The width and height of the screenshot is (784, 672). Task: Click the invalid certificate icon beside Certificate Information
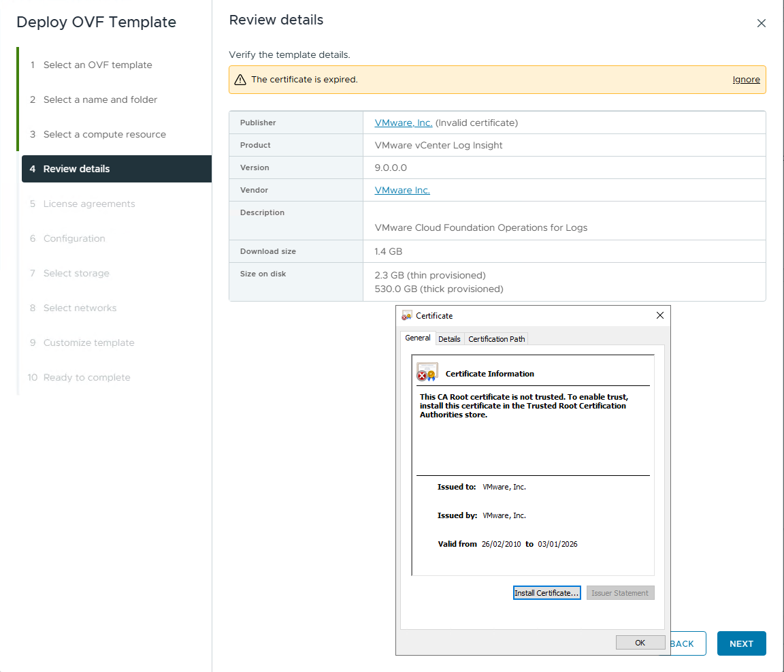click(427, 372)
